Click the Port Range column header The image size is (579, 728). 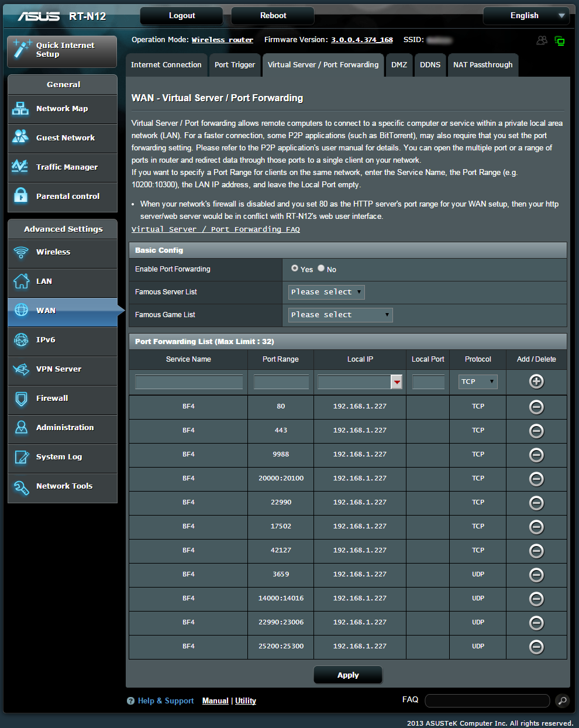(281, 359)
